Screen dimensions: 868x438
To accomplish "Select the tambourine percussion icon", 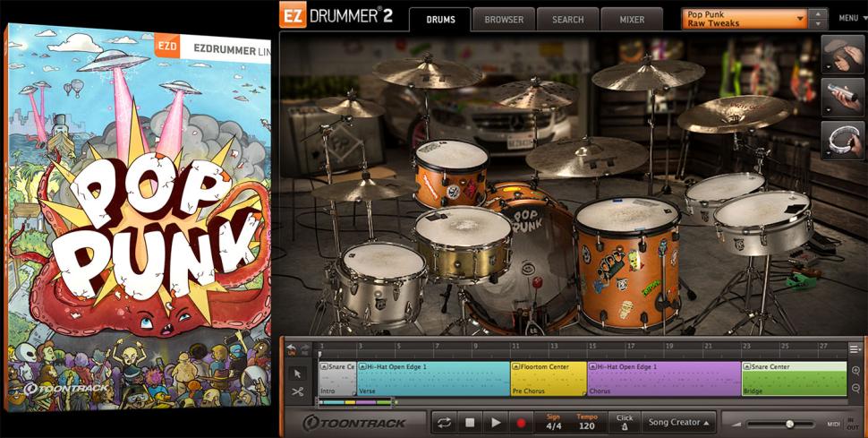I will coord(842,140).
